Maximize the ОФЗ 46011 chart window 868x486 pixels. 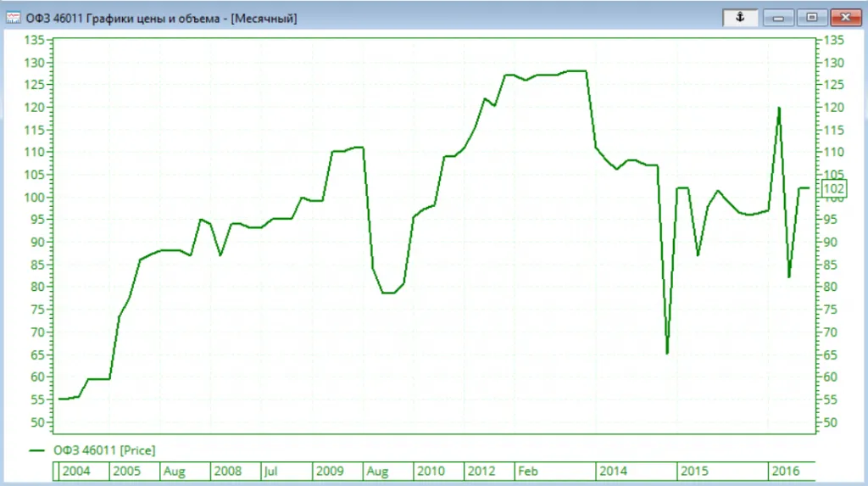point(812,17)
